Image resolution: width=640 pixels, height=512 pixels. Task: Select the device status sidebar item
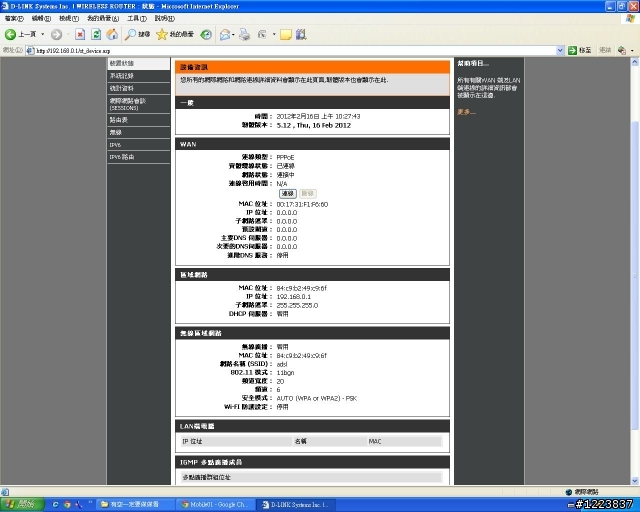pyautogui.click(x=139, y=63)
